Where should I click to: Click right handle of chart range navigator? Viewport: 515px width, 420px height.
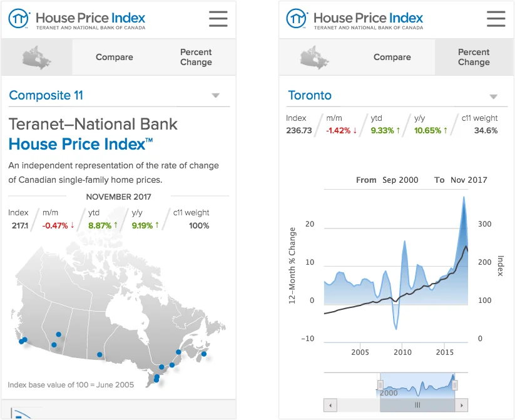pyautogui.click(x=455, y=385)
